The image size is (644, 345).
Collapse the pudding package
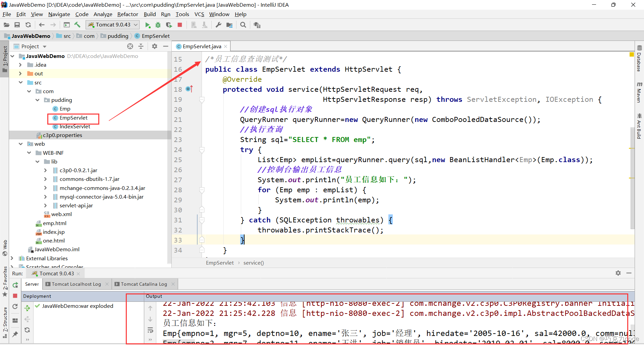(x=37, y=100)
